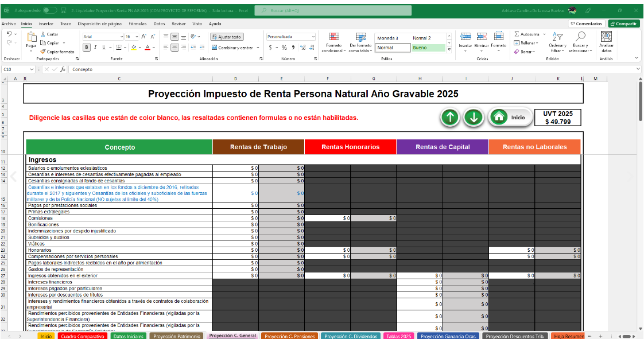
Task: Click the yellow fill color button
Action: pos(134,48)
